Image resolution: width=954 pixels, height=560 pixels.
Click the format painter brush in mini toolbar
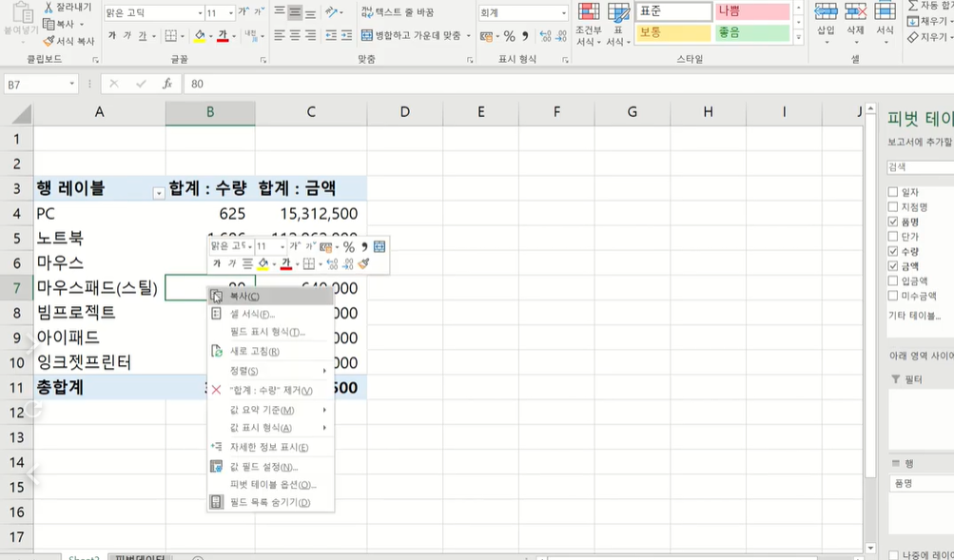364,264
